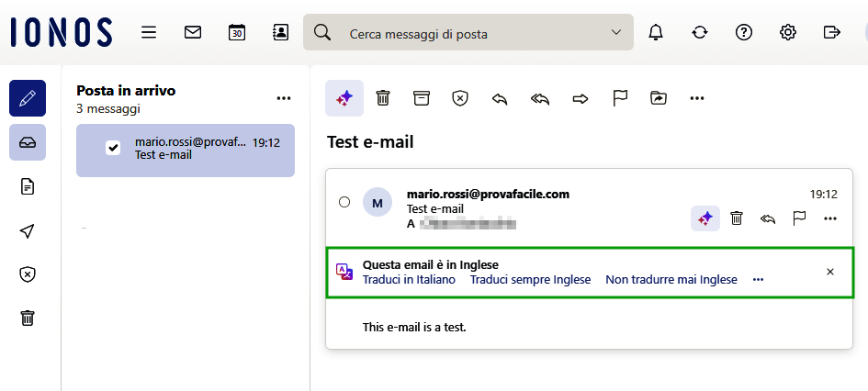Open the Calendar icon in top bar
This screenshot has width=868, height=391.
coord(237,33)
